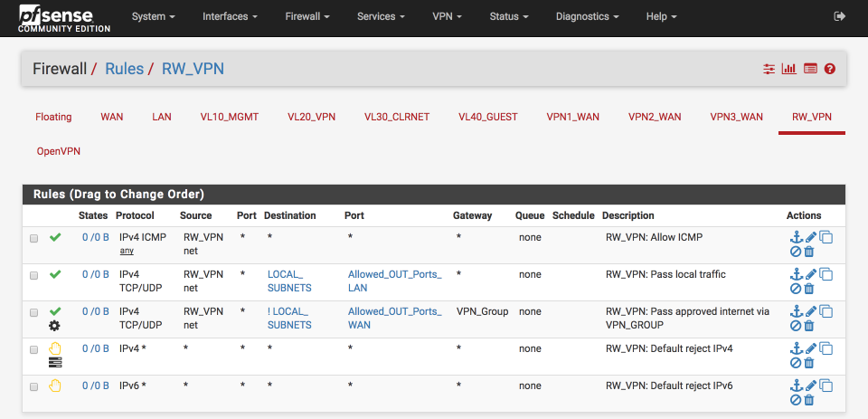Viewport: 868px width, 419px height.
Task: Copy the Pass local traffic rule
Action: pyautogui.click(x=826, y=274)
